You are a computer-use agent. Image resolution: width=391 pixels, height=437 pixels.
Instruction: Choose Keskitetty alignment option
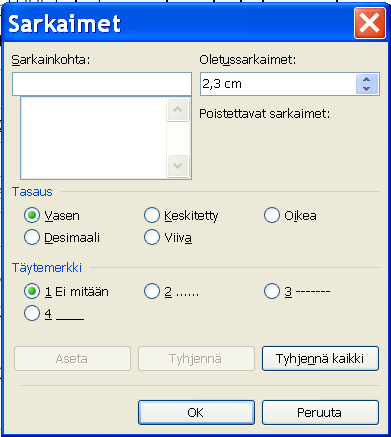pyautogui.click(x=152, y=215)
